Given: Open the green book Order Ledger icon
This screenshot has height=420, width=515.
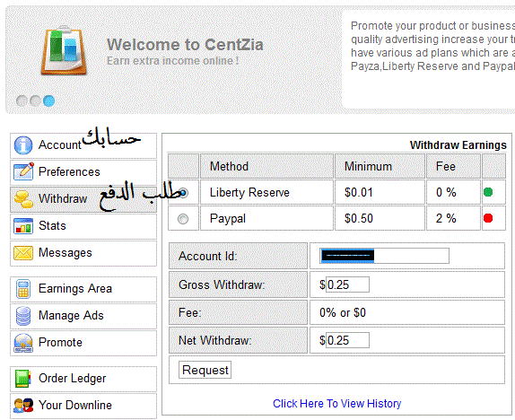Looking at the screenshot, I should 23,379.
